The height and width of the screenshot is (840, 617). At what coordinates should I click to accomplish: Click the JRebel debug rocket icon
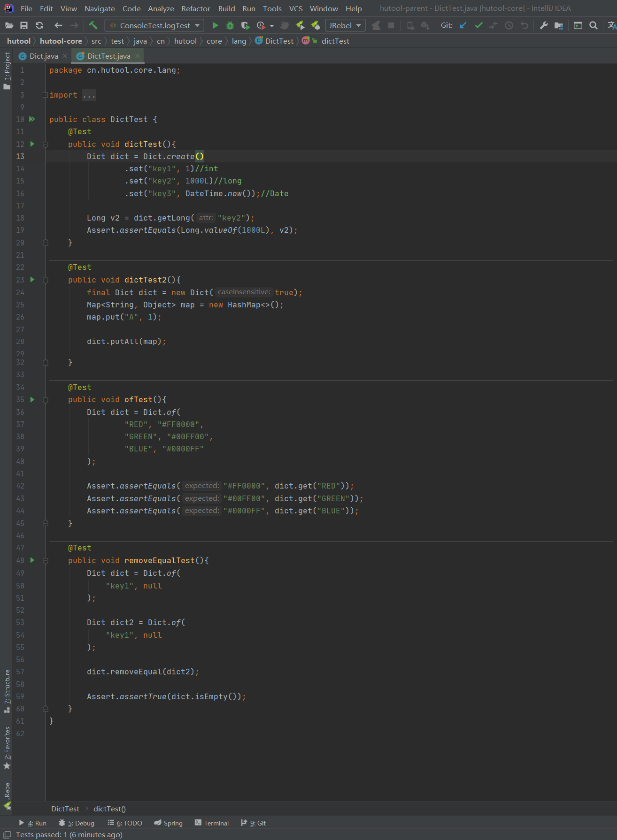[316, 25]
